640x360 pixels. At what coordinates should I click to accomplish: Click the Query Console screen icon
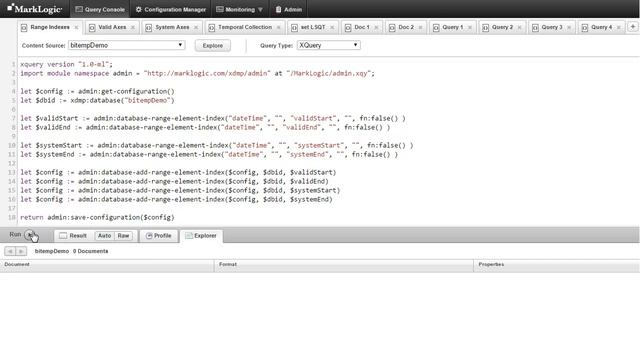(x=79, y=9)
